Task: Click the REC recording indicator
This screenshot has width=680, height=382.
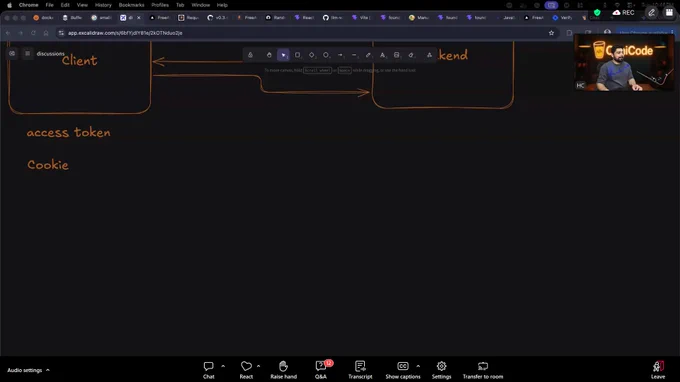Action: pyautogui.click(x=623, y=13)
